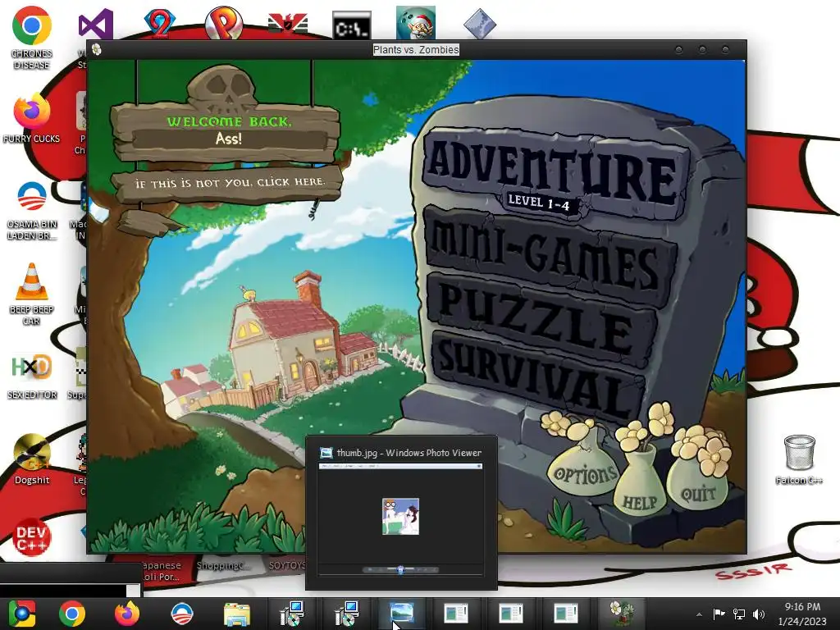Click the Welcome Back wooden sign

click(x=226, y=130)
